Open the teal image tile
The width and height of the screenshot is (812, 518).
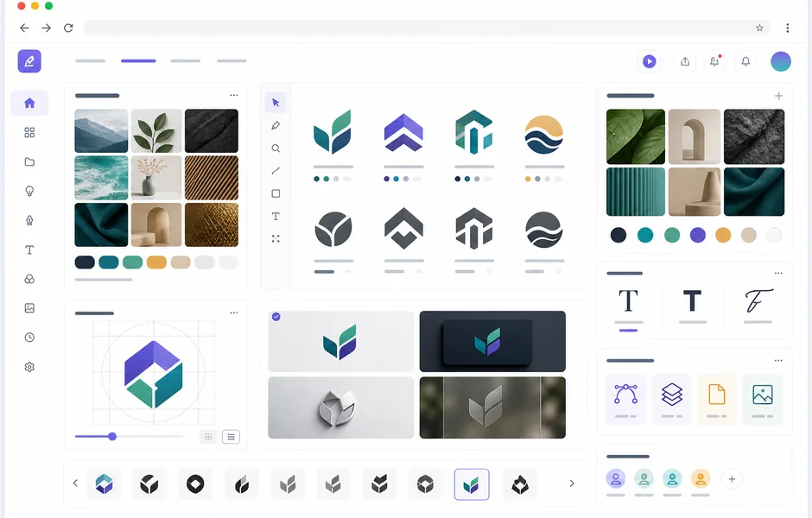762,399
